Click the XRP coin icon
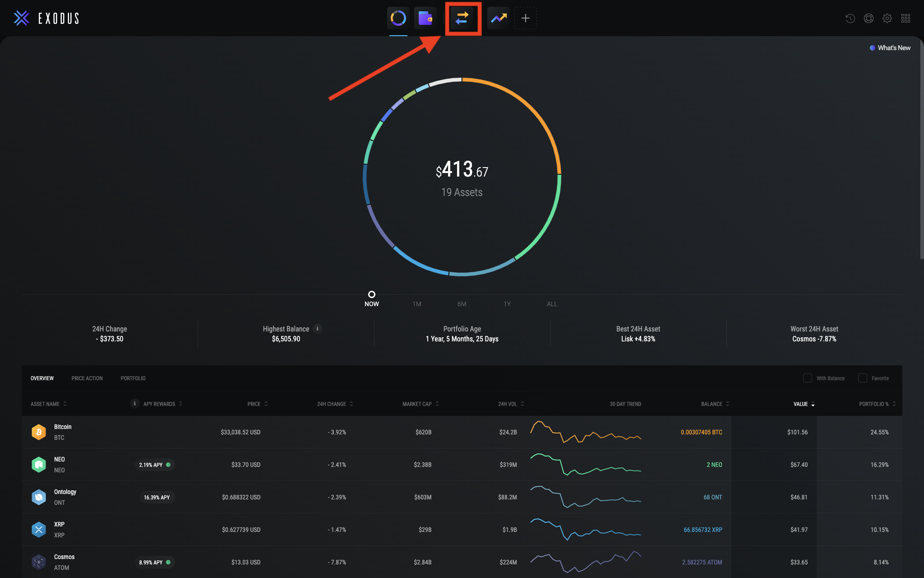This screenshot has width=924, height=578. [39, 530]
